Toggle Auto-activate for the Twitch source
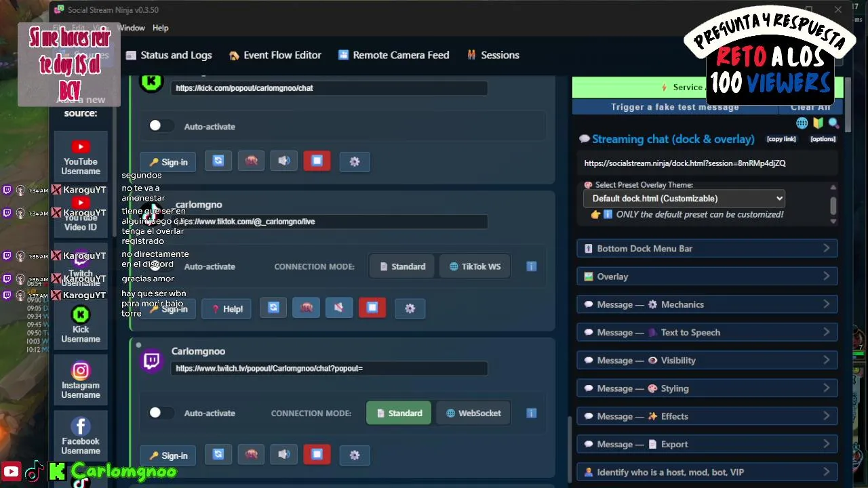Viewport: 868px width, 488px height. tap(161, 413)
